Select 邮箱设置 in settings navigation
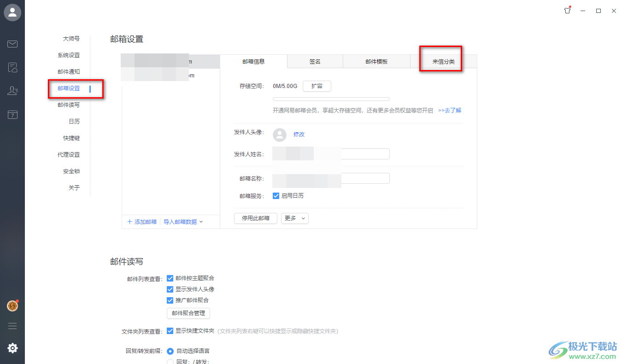The width and height of the screenshot is (622, 364). click(x=69, y=88)
